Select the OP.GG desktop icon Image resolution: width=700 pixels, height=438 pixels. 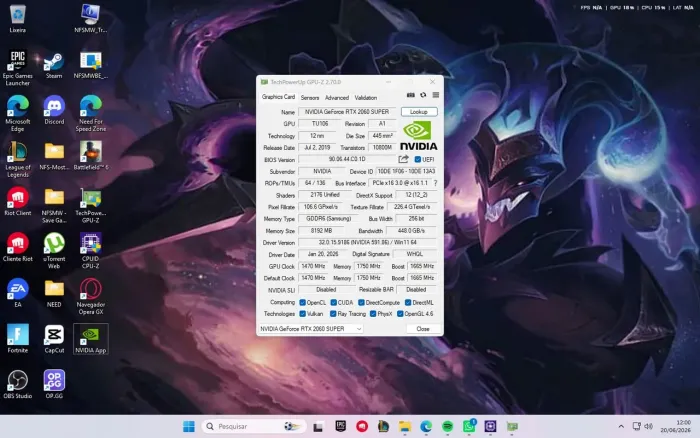point(54,384)
